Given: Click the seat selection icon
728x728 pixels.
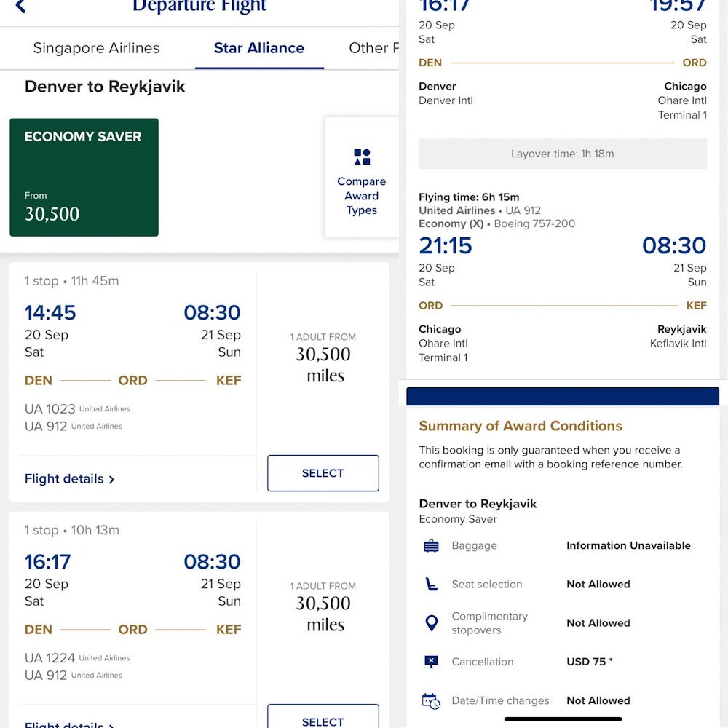Looking at the screenshot, I should pyautogui.click(x=431, y=585).
